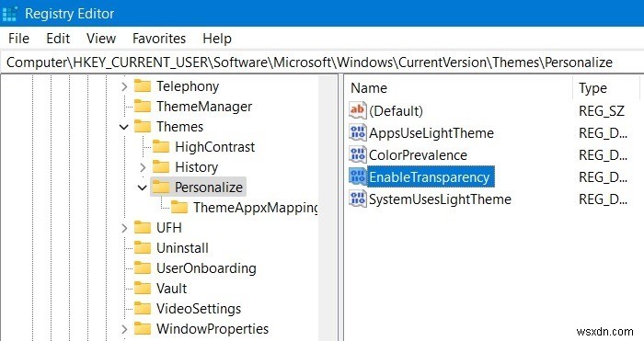This screenshot has width=644, height=341.
Task: Click the type cell of ColorPrevalence
Action: pos(603,155)
